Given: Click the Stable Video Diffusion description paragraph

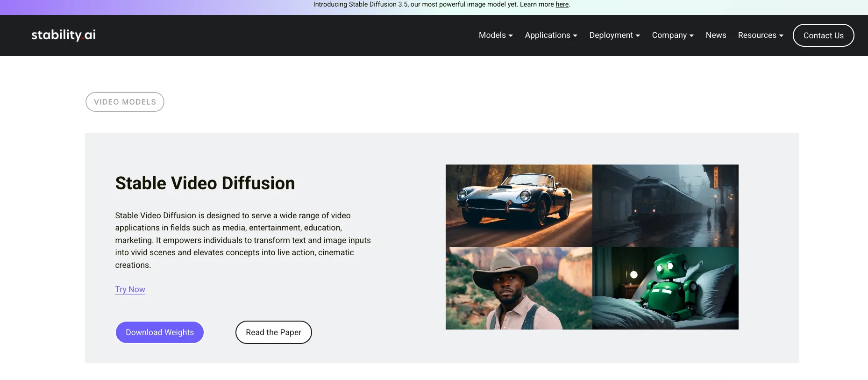Looking at the screenshot, I should (x=243, y=240).
